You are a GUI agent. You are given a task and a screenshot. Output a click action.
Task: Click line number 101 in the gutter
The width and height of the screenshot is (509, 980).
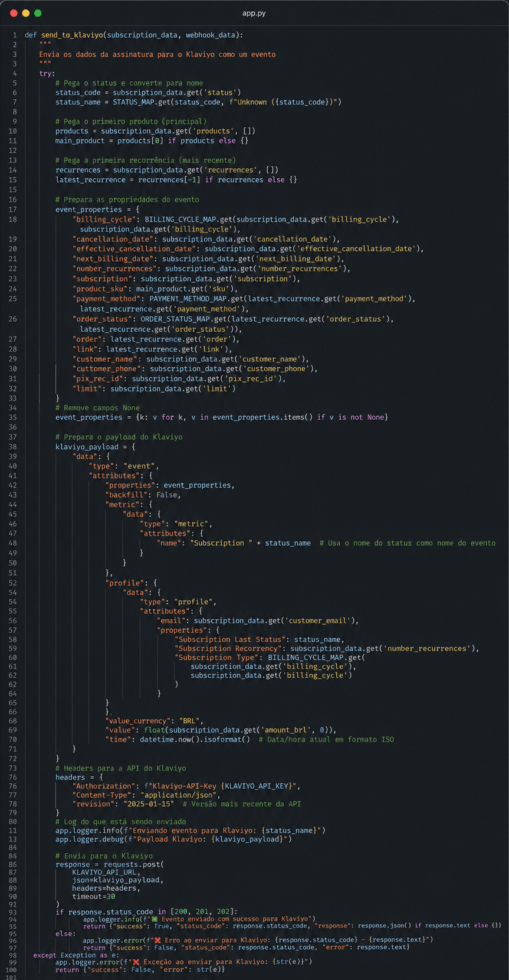(11, 978)
